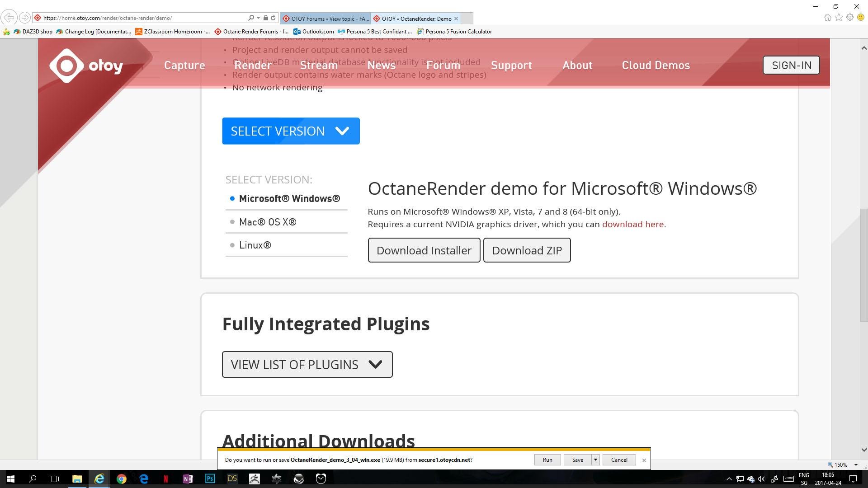Expand the blue SELECT VERSION dropdown
Image resolution: width=868 pixels, height=488 pixels.
pyautogui.click(x=291, y=131)
